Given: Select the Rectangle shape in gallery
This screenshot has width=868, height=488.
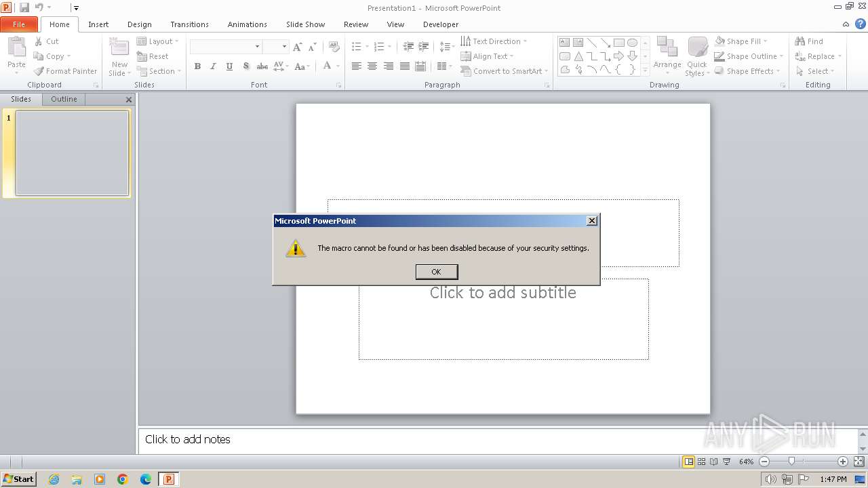Looking at the screenshot, I should pyautogui.click(x=618, y=42).
